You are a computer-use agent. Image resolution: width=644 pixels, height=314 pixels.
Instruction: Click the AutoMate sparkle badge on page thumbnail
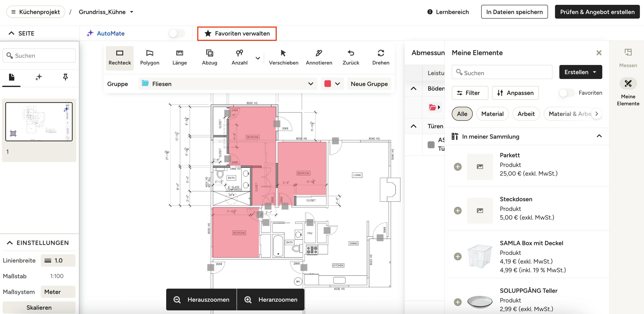pyautogui.click(x=66, y=109)
